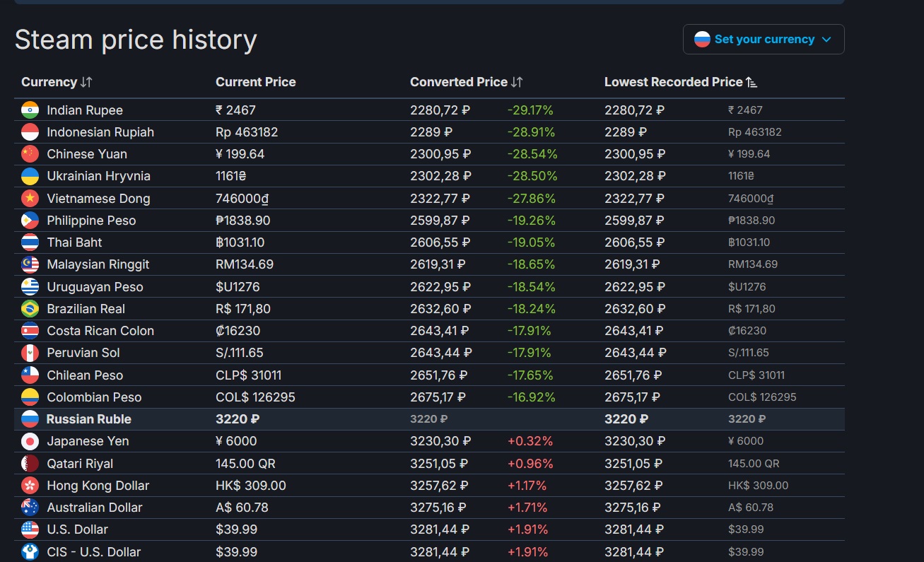Click the Japanese Yen +0.32% difference
924x562 pixels.
(530, 441)
